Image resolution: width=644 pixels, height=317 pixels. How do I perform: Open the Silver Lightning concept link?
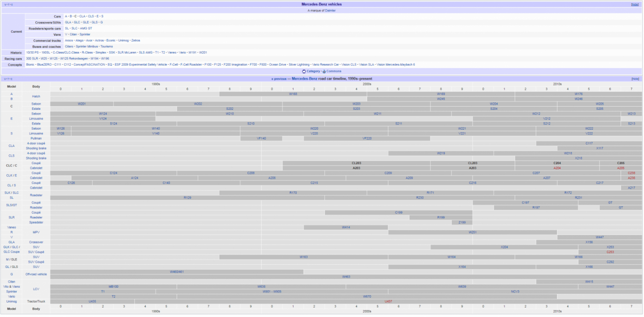pyautogui.click(x=299, y=64)
